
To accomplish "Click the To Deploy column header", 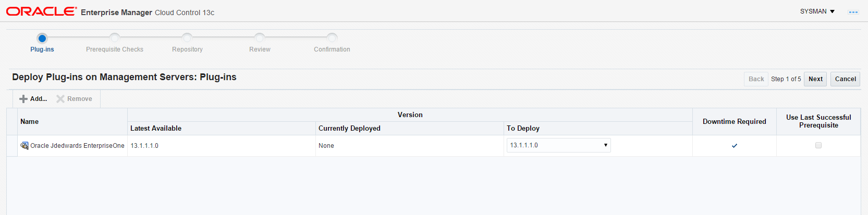I will pyautogui.click(x=598, y=128).
